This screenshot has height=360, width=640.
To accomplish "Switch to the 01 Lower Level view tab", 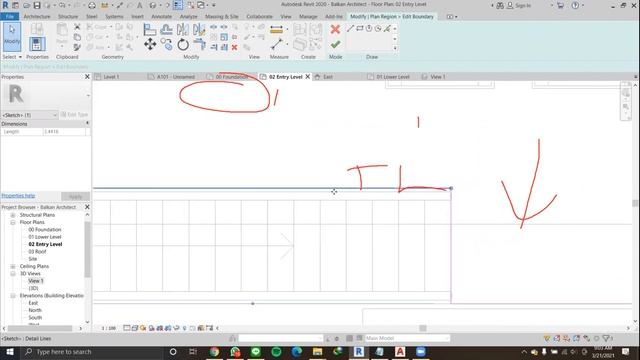I will tap(393, 77).
